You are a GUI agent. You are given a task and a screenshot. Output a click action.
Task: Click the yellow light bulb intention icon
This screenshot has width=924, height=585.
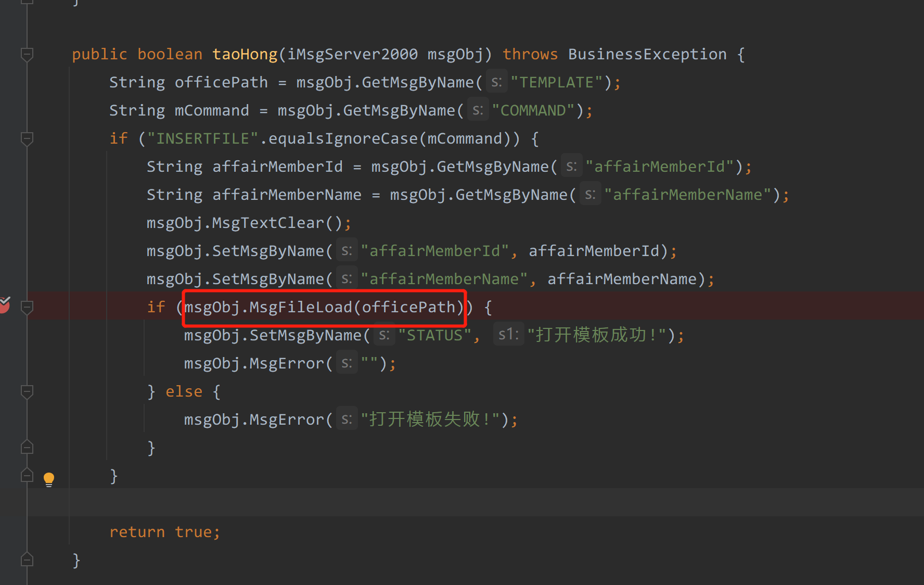coord(48,479)
